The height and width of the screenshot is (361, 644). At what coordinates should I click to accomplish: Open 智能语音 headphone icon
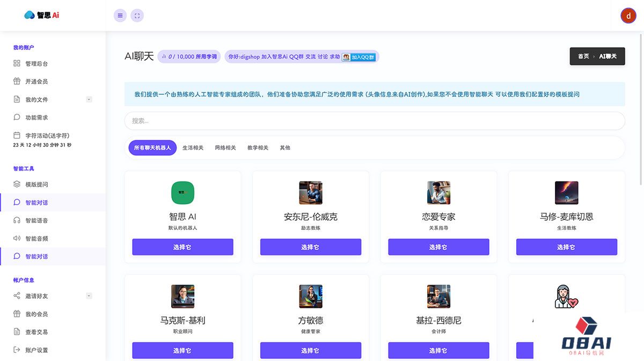pos(17,220)
